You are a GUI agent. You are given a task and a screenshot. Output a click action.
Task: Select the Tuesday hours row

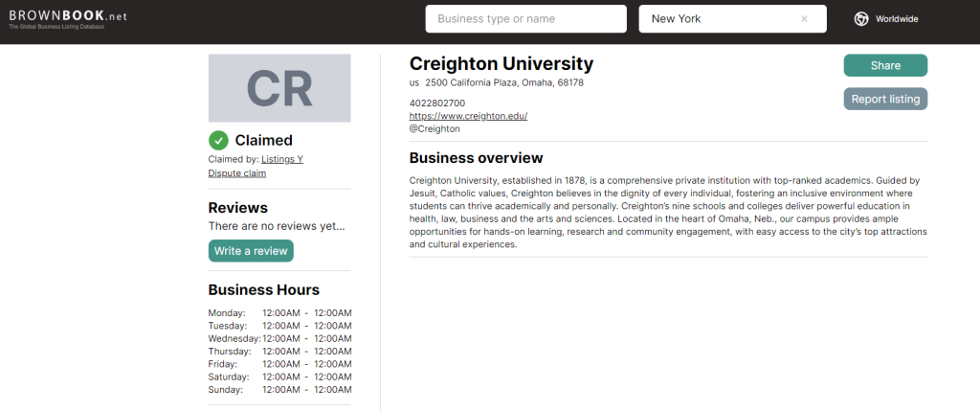tap(280, 326)
